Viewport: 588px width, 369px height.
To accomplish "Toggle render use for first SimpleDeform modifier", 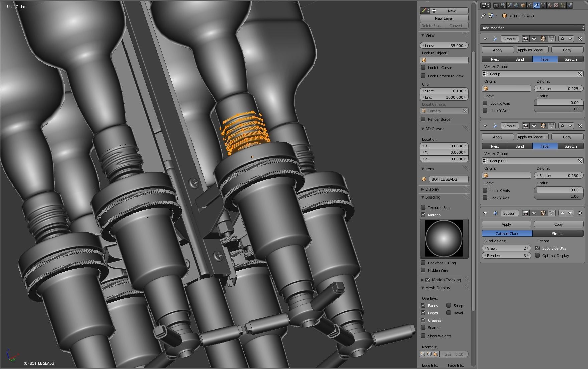I will pos(526,39).
